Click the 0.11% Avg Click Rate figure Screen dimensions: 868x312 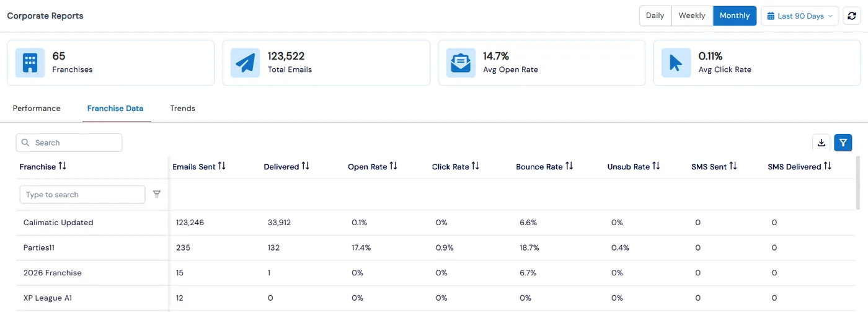pos(711,56)
